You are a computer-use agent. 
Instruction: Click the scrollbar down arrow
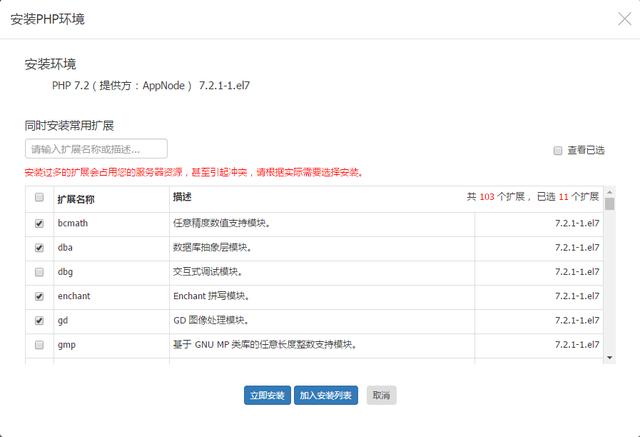coord(609,358)
